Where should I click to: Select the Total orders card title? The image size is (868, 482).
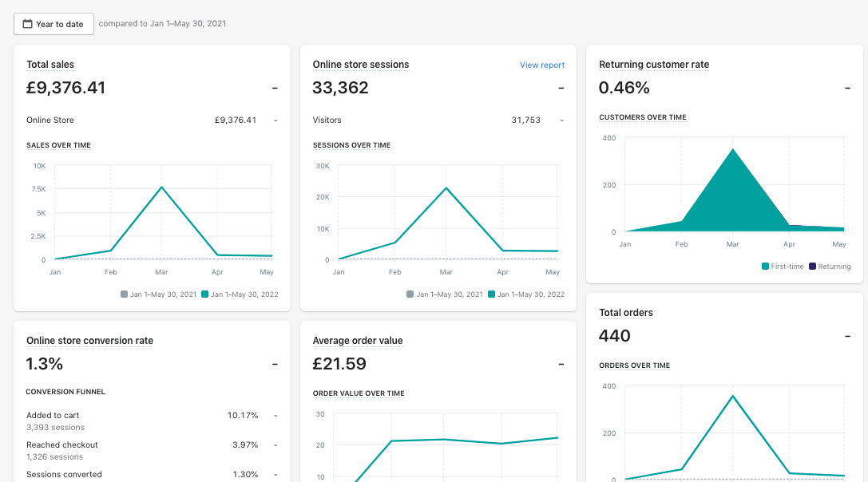coord(625,313)
